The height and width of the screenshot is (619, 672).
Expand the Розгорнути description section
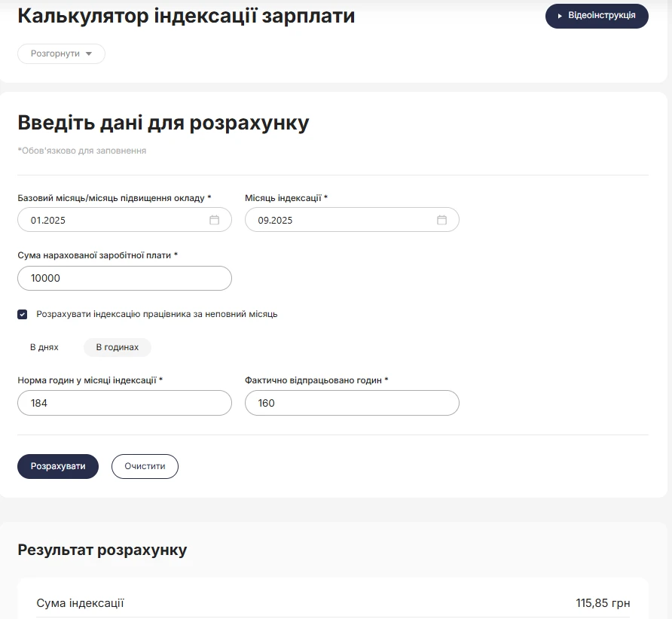pos(60,54)
